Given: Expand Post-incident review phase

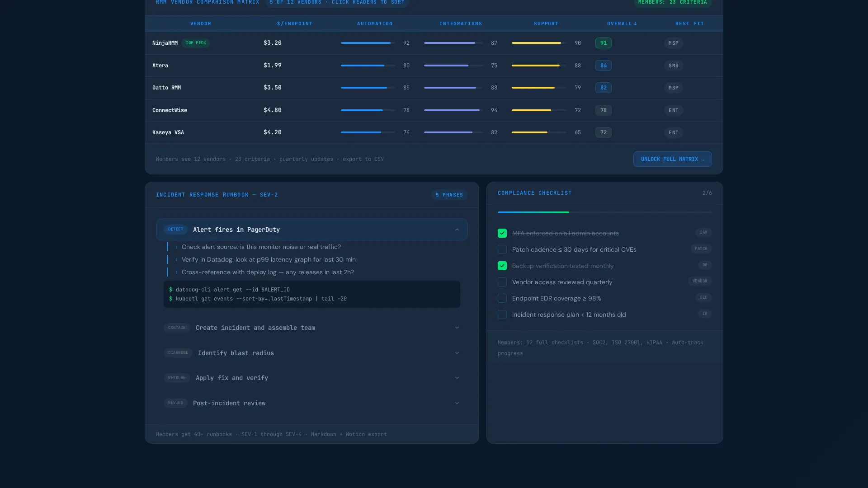Looking at the screenshot, I should (312, 403).
